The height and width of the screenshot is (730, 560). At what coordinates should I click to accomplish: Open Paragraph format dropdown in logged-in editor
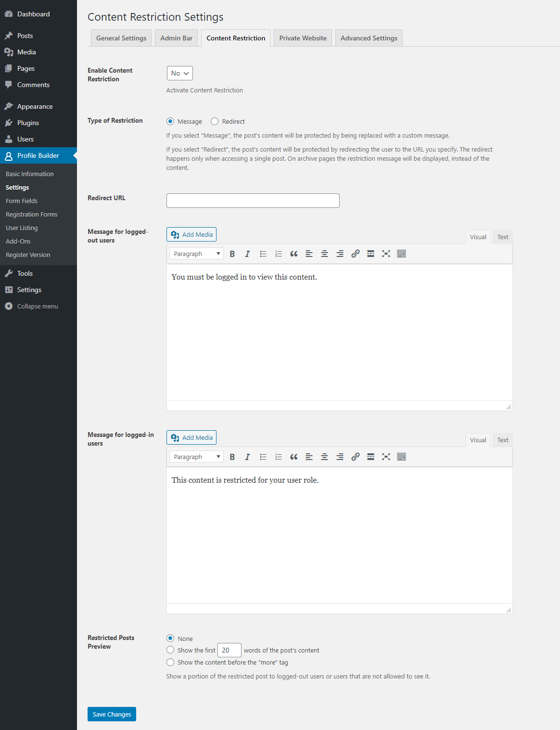[x=196, y=457]
